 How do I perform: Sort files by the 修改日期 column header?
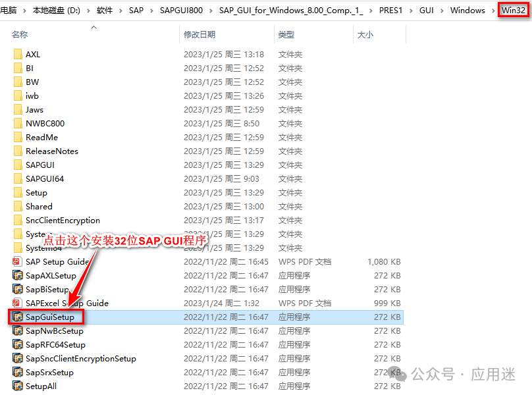coord(199,35)
